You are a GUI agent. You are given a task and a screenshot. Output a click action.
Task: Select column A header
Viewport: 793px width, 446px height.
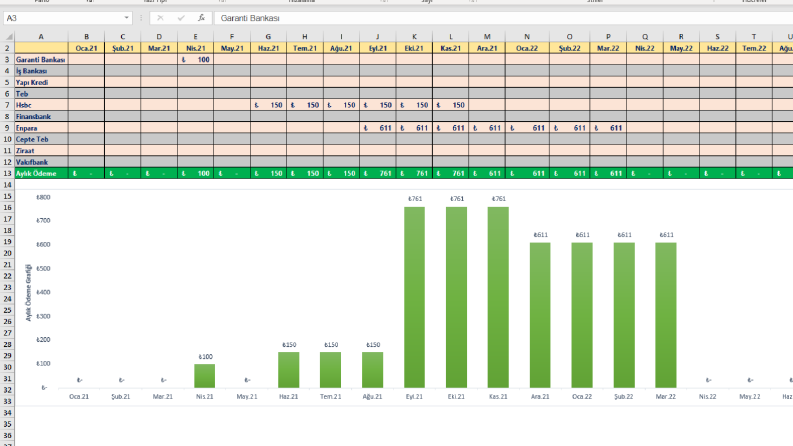[41, 36]
